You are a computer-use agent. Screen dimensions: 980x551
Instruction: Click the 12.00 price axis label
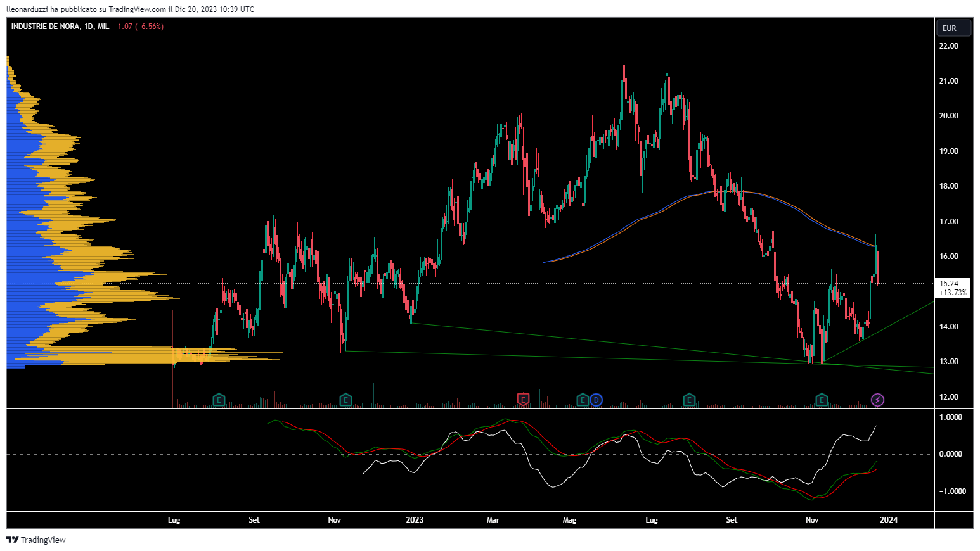pyautogui.click(x=949, y=397)
